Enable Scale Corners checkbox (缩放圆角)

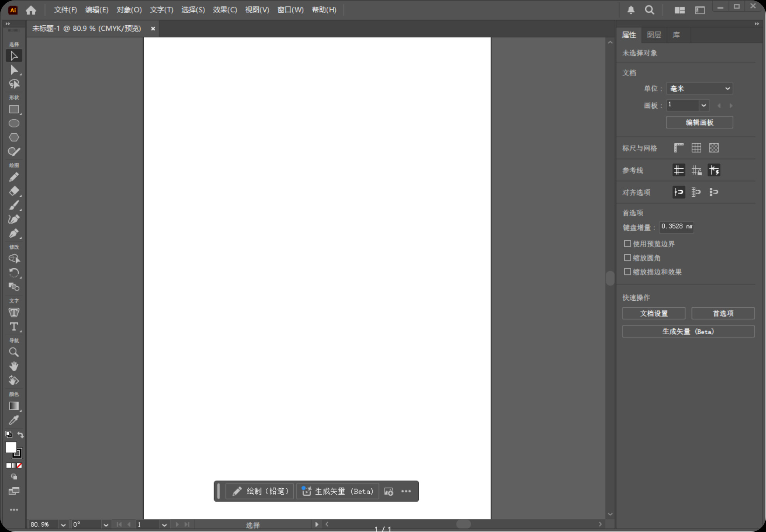(x=627, y=258)
